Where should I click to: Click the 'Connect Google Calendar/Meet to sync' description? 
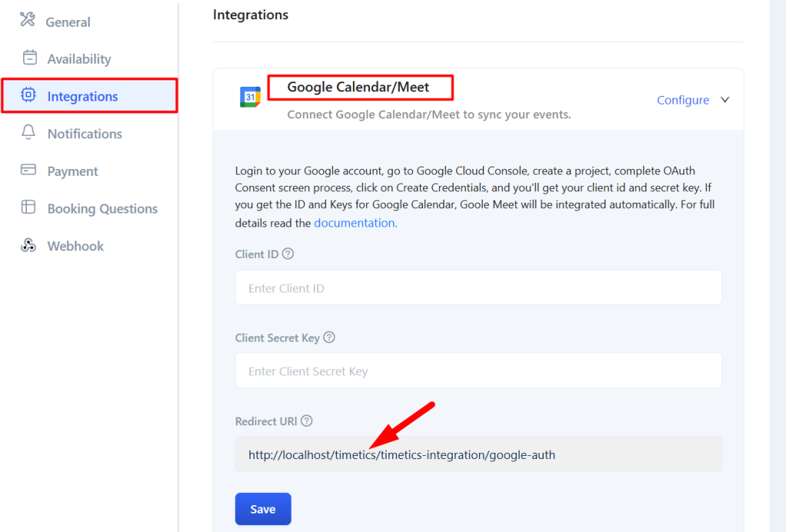[429, 114]
